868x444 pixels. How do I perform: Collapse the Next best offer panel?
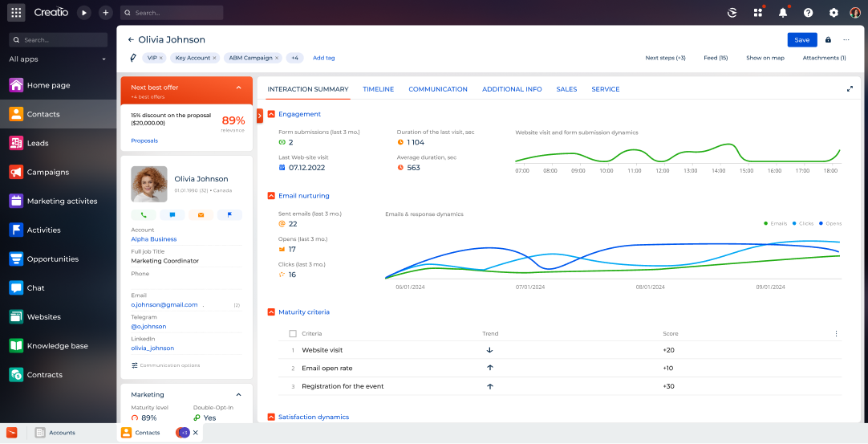(x=238, y=88)
